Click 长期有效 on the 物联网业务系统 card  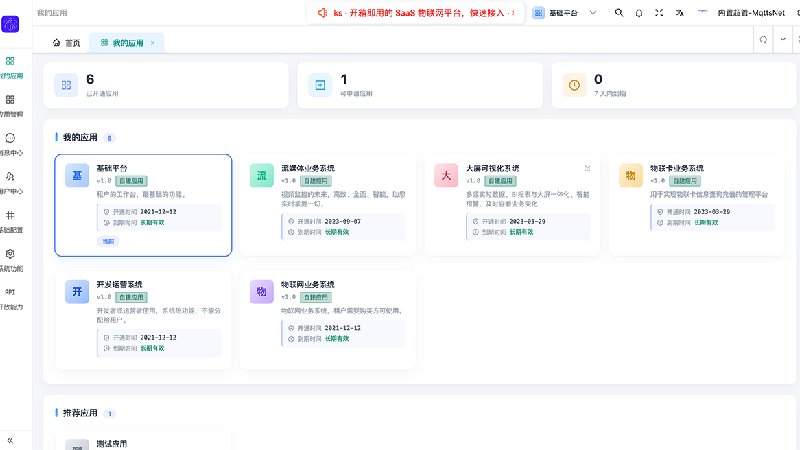pos(337,338)
